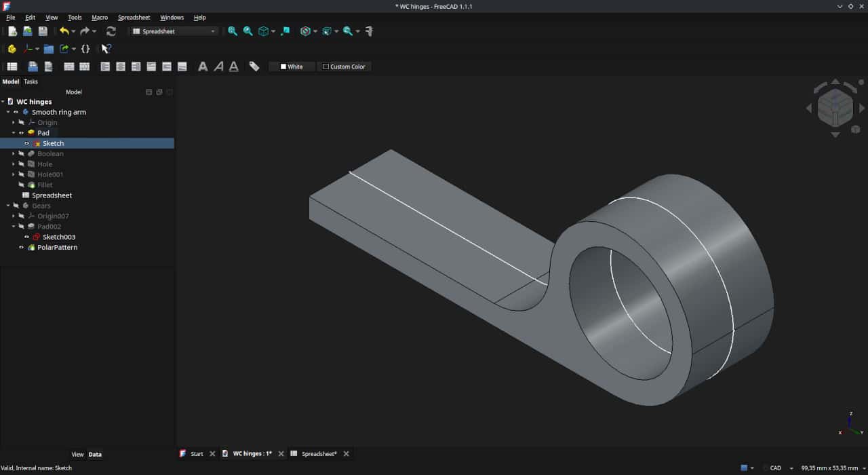Screen dimensions: 868x475
Task: Create a new Part with yellow icon
Action: [x=12, y=49]
